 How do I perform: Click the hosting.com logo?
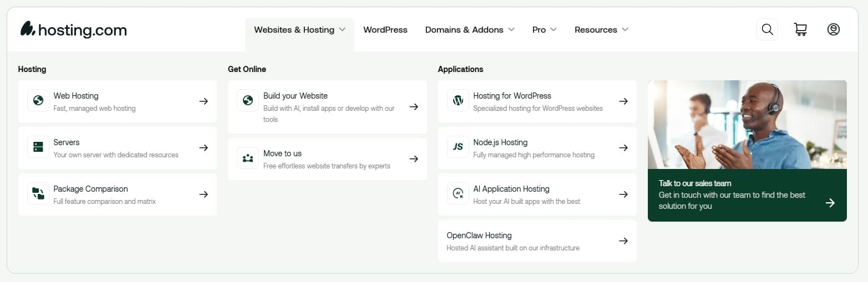point(74,29)
